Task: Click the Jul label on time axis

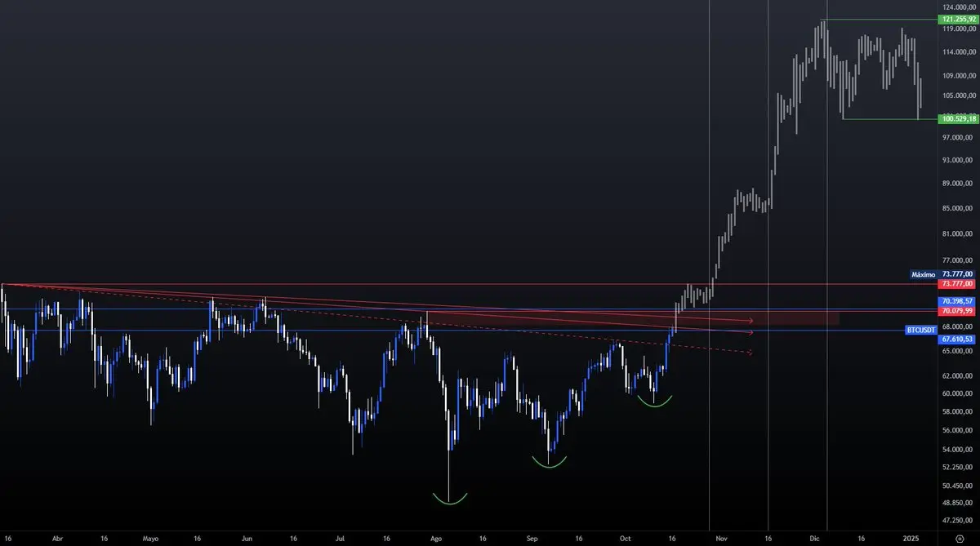Action: [341, 539]
